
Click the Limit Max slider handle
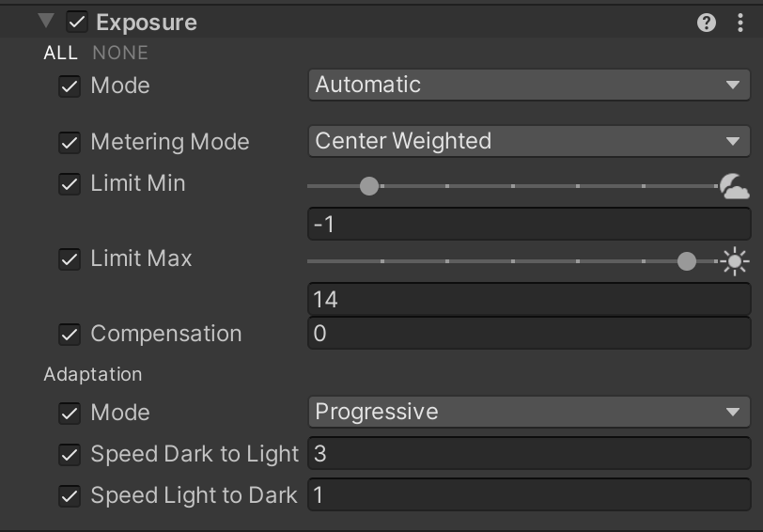687,261
